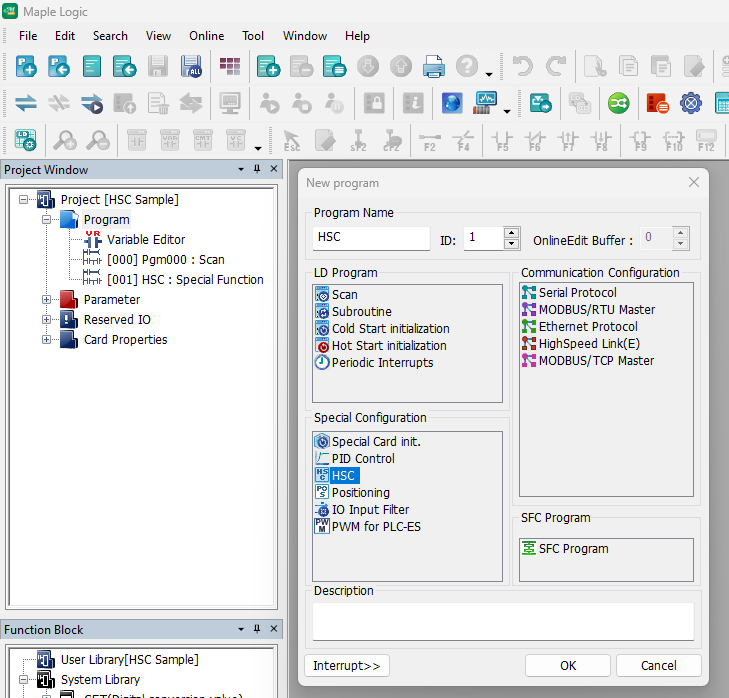Viewport: 729px width, 698px height.
Task: Close the New program dialog
Action: (x=694, y=182)
